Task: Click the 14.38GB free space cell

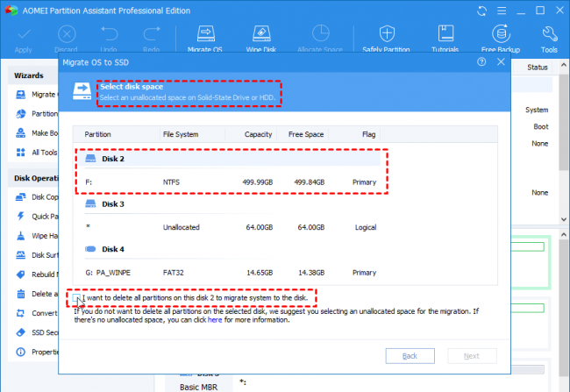Action: click(x=311, y=273)
